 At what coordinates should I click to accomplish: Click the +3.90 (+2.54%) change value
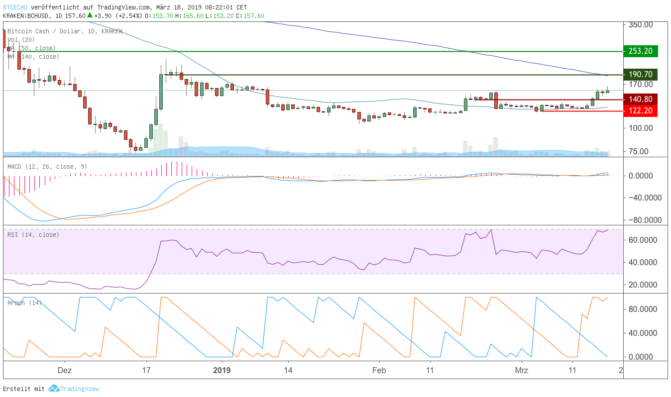point(118,16)
